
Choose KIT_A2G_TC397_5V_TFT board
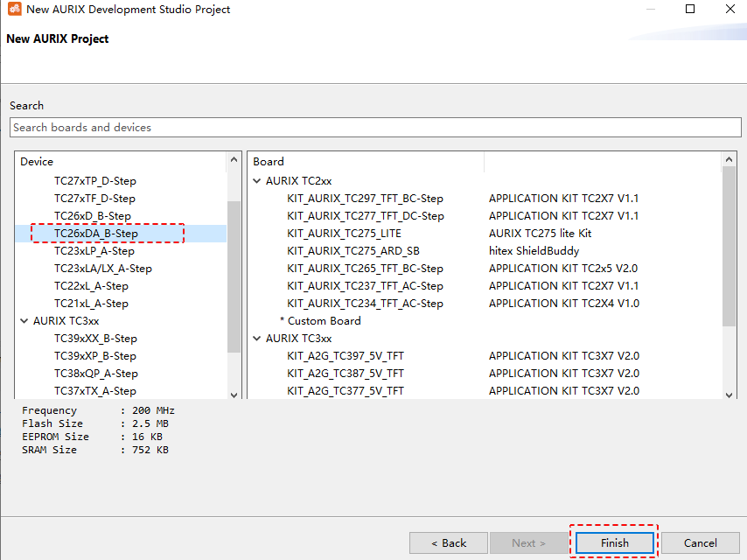[x=346, y=356]
